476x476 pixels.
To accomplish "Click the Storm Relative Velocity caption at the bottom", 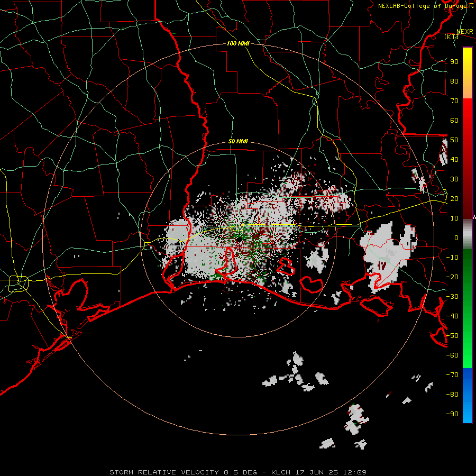I will (x=238, y=472).
